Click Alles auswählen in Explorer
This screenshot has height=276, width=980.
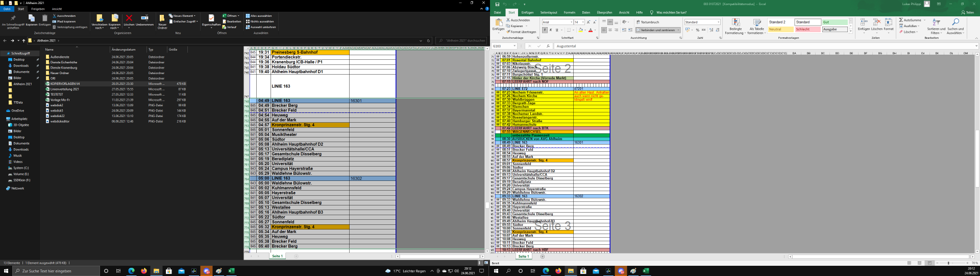click(x=259, y=16)
